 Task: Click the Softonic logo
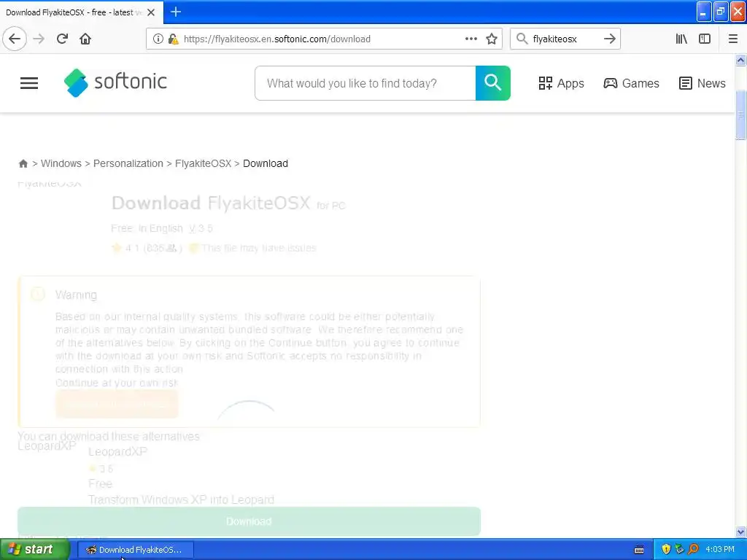pos(115,83)
